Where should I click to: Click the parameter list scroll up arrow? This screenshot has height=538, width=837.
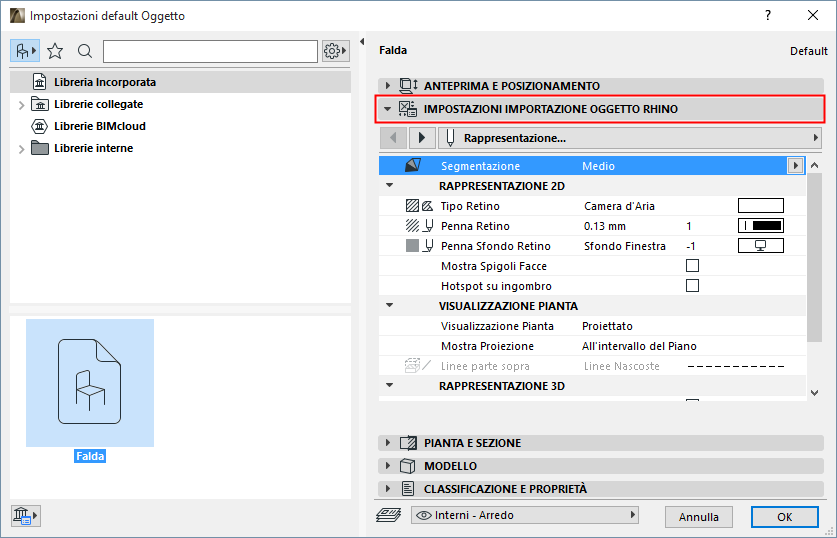(x=814, y=165)
